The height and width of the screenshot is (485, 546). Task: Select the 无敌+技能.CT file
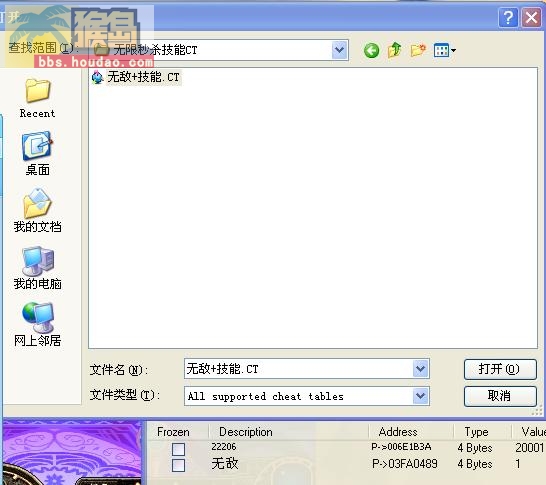click(136, 77)
